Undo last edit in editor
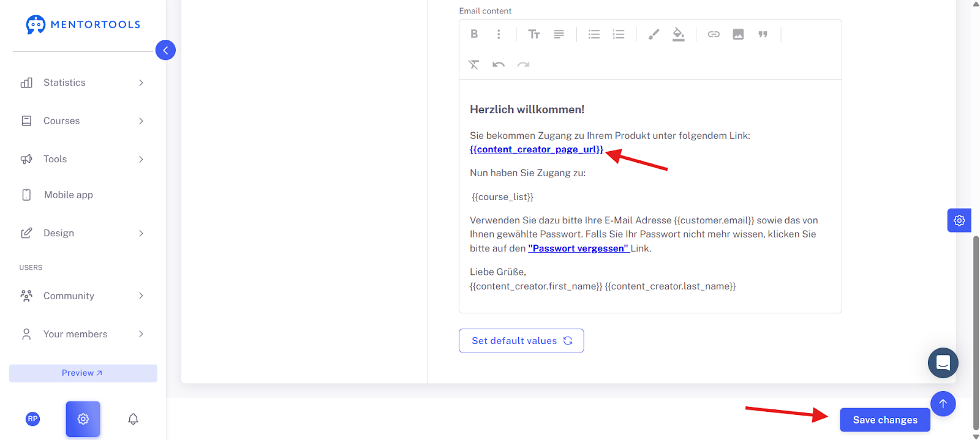 click(x=499, y=64)
